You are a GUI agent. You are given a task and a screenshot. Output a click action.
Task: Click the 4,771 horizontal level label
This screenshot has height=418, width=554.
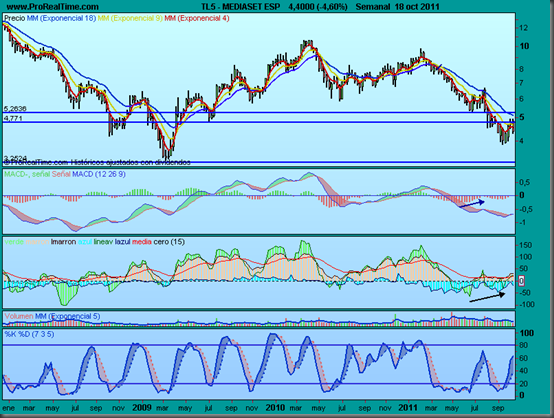(x=13, y=118)
